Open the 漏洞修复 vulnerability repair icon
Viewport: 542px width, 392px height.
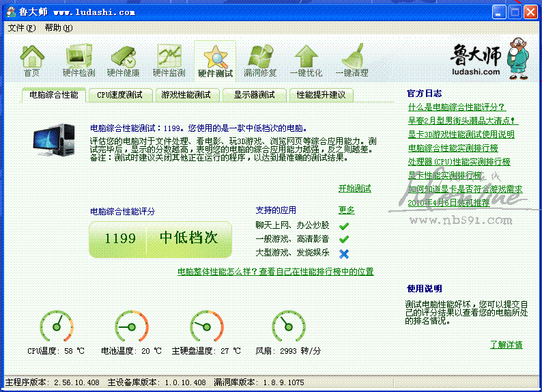pos(260,60)
